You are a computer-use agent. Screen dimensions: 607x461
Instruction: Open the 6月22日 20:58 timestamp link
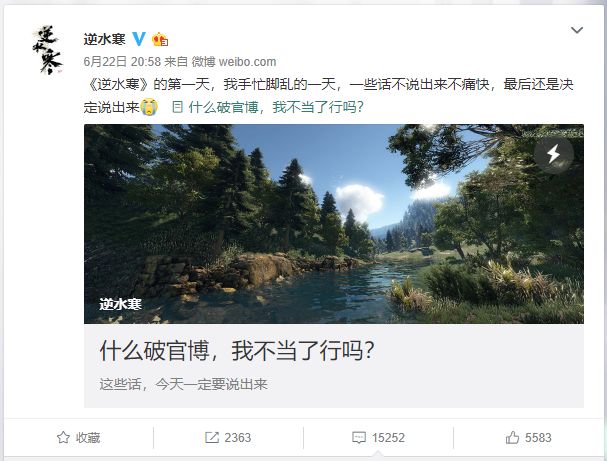pyautogui.click(x=122, y=62)
